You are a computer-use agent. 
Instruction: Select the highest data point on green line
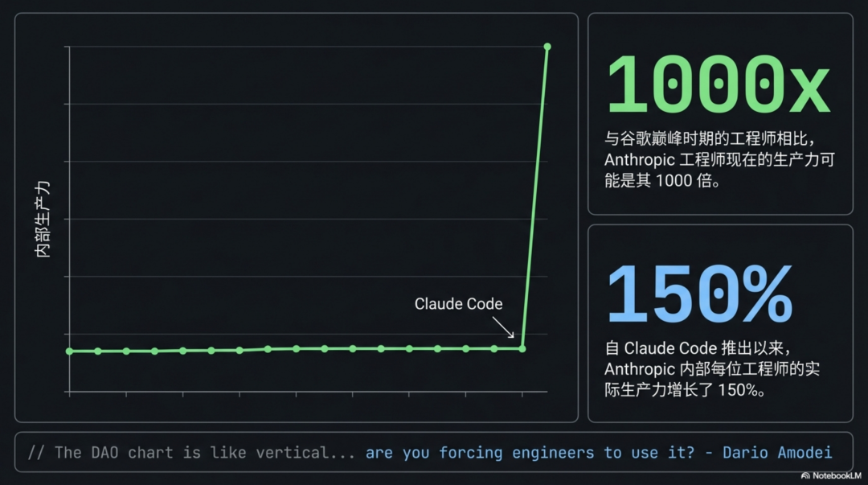[x=547, y=47]
